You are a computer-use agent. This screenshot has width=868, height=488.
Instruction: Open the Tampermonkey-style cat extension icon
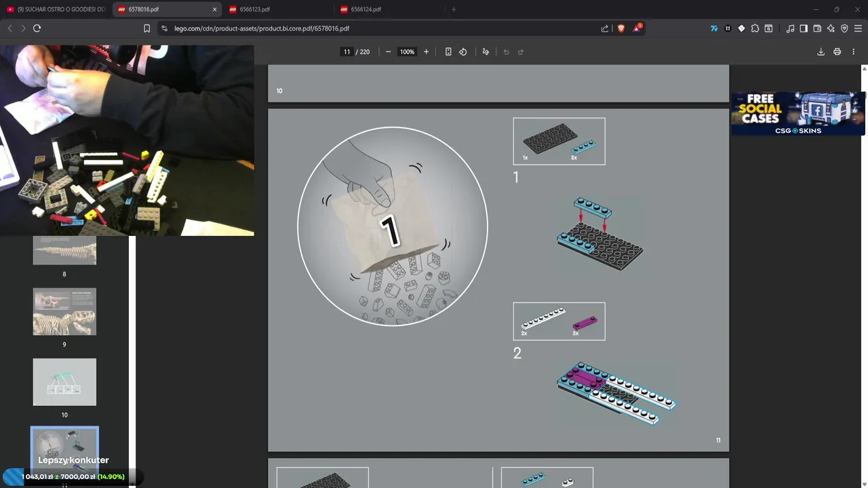[x=728, y=28]
